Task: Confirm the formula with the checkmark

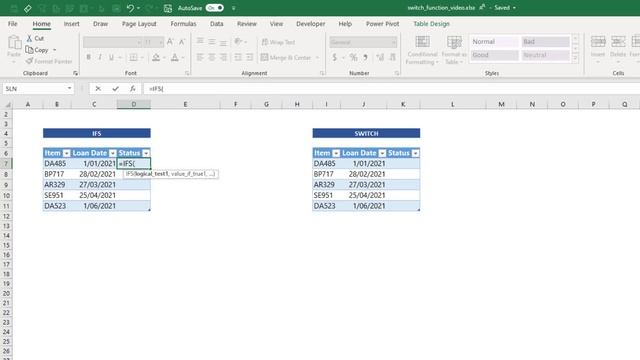Action: [x=116, y=89]
